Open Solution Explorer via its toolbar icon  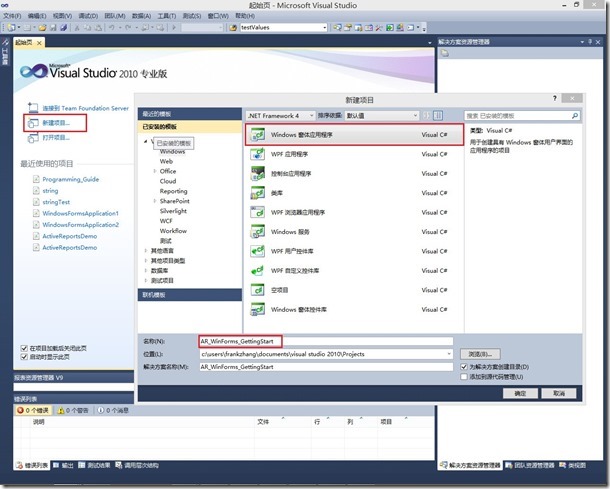[337, 28]
